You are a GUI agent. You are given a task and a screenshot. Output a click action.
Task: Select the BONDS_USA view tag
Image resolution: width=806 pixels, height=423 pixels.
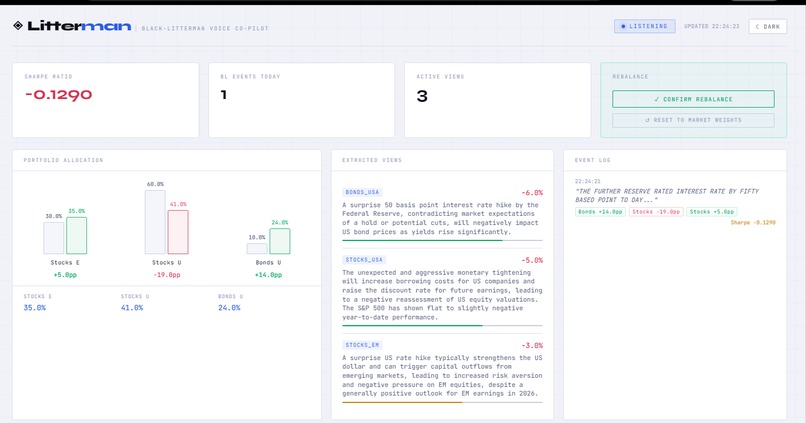(362, 192)
